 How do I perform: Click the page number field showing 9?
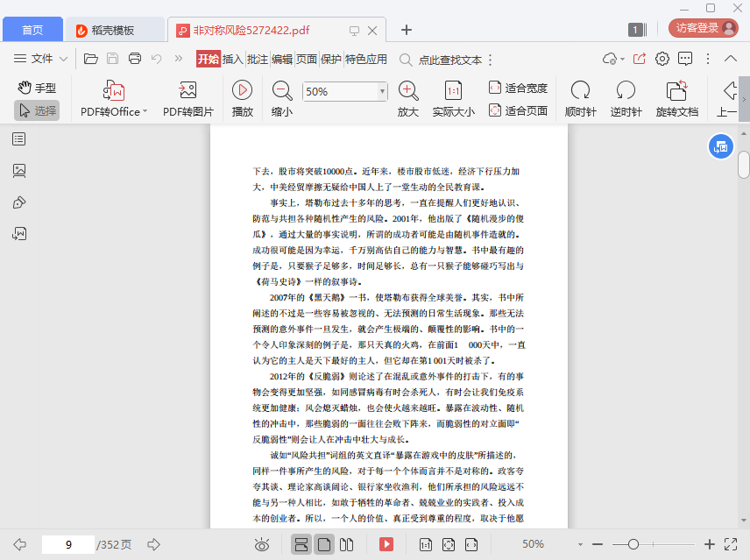[x=68, y=545]
